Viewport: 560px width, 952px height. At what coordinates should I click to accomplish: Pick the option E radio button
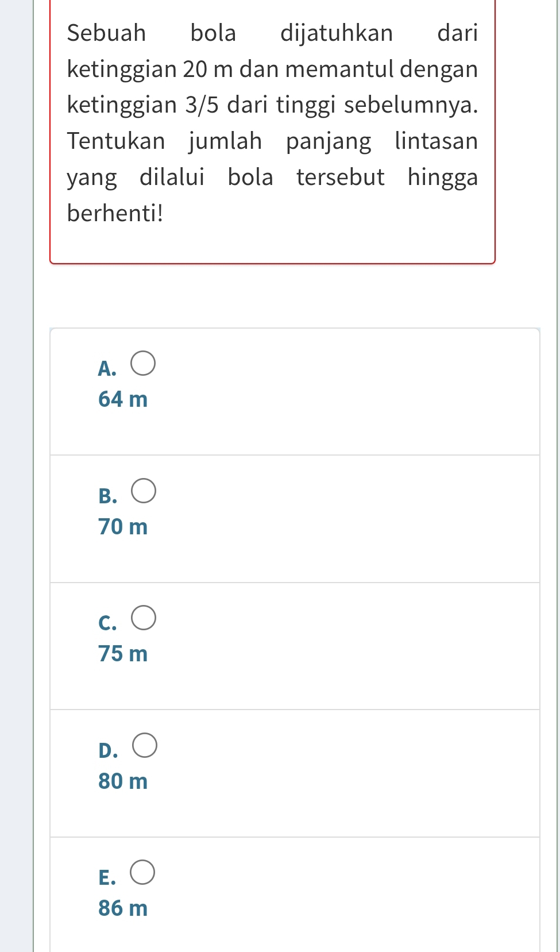click(x=142, y=872)
